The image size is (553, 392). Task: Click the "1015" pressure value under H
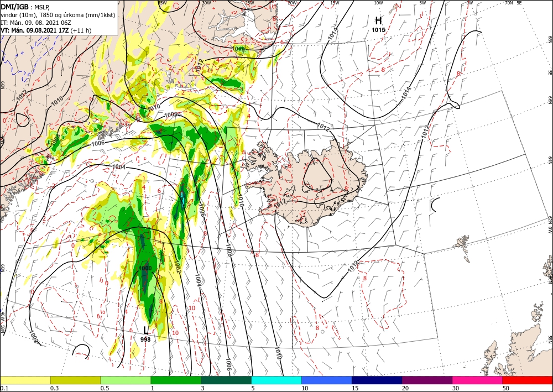point(378,30)
